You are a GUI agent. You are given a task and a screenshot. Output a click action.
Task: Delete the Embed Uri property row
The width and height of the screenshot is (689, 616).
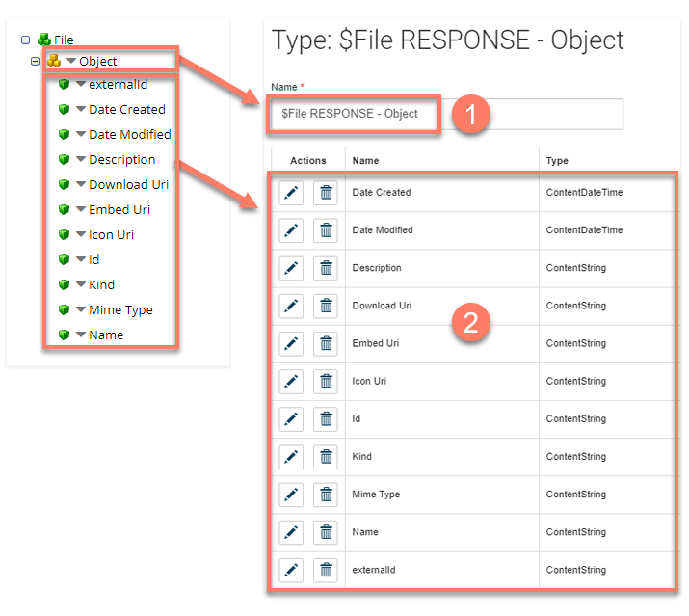pyautogui.click(x=326, y=344)
